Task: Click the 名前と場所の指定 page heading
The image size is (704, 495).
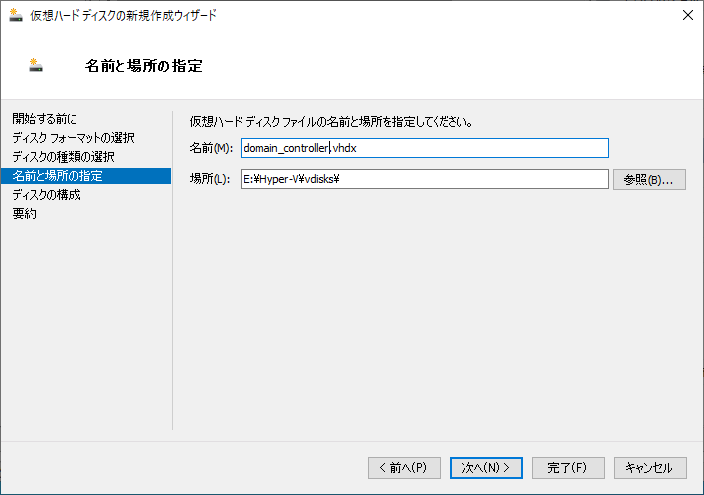Action: 144,66
